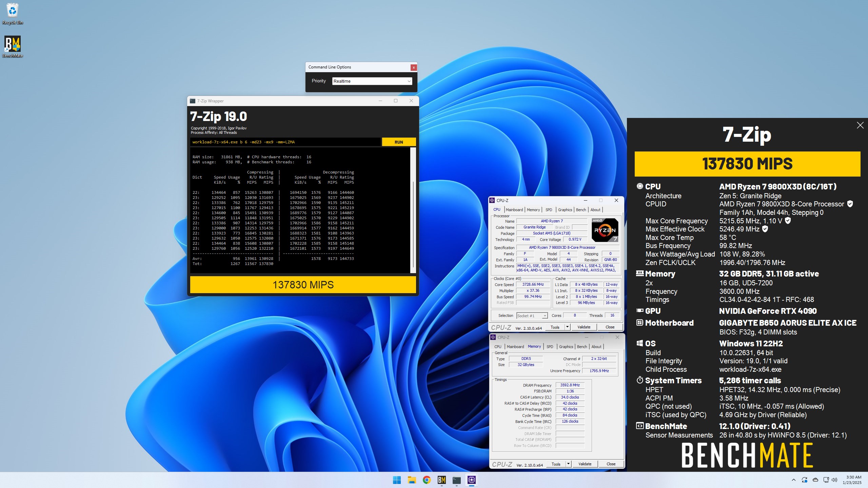Viewport: 868px width, 488px height.
Task: Select SPD tab in lower CPU-Z
Action: pos(550,347)
